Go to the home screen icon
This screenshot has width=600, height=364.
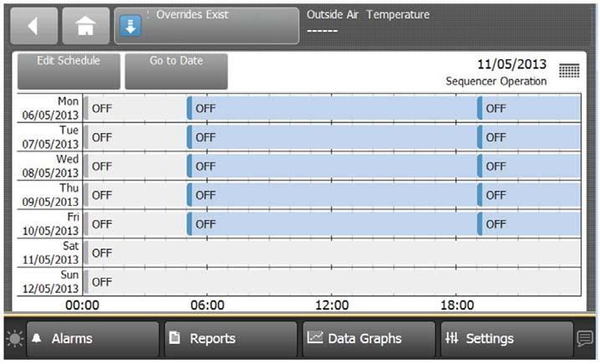click(85, 26)
